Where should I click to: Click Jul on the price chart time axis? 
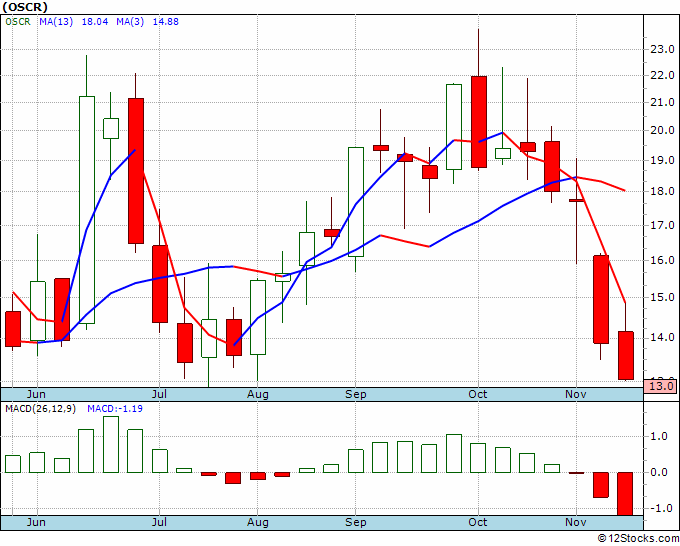(x=159, y=394)
